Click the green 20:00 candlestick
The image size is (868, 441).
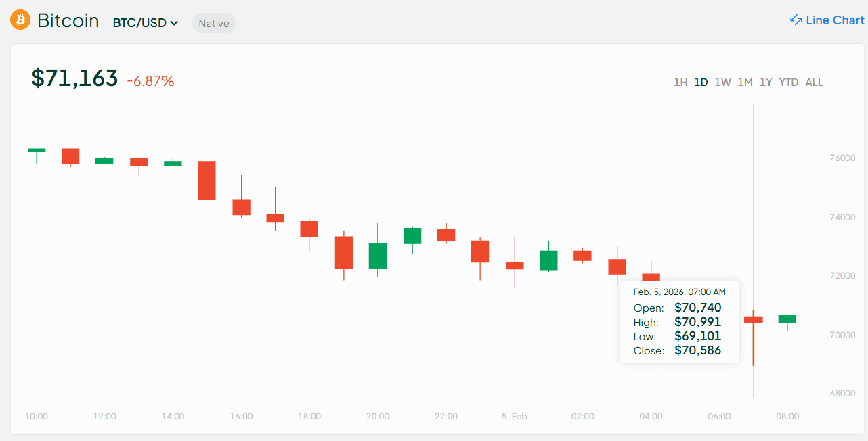[x=378, y=256]
